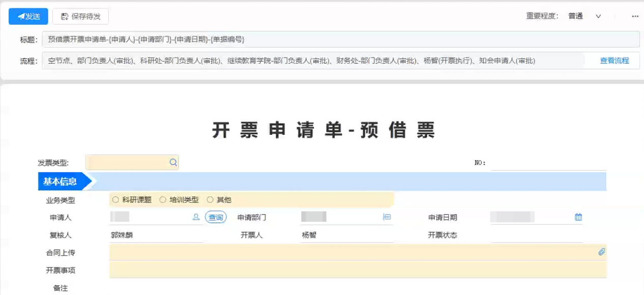
Task: Click the 保存待发 button
Action: point(81,16)
